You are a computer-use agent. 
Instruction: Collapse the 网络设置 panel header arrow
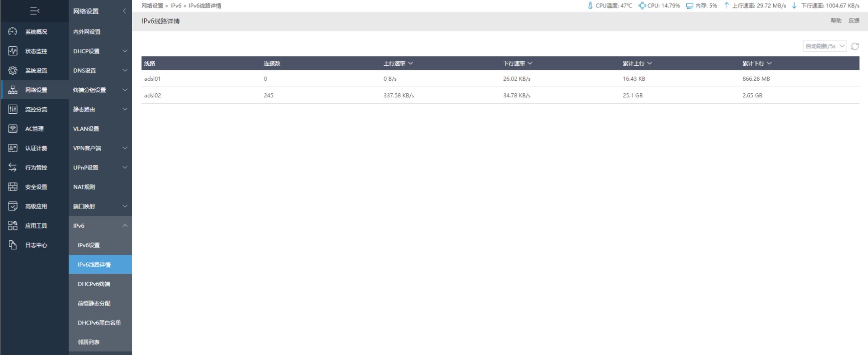point(124,11)
